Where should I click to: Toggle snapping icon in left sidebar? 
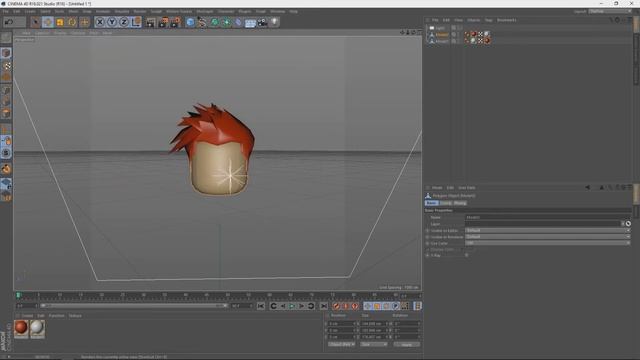[x=6, y=169]
